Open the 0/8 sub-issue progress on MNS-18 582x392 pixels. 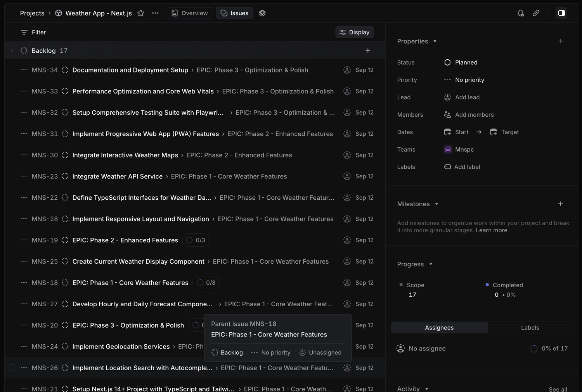point(206,283)
